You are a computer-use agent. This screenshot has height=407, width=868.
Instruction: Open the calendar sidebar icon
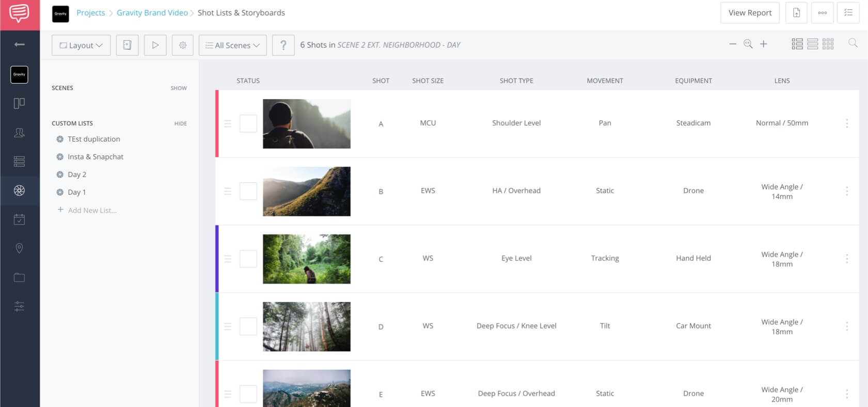click(x=19, y=220)
